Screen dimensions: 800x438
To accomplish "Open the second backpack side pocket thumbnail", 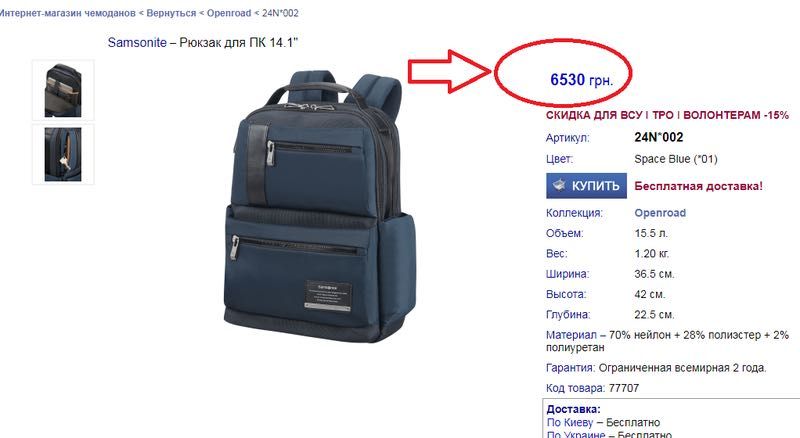I will coord(63,154).
